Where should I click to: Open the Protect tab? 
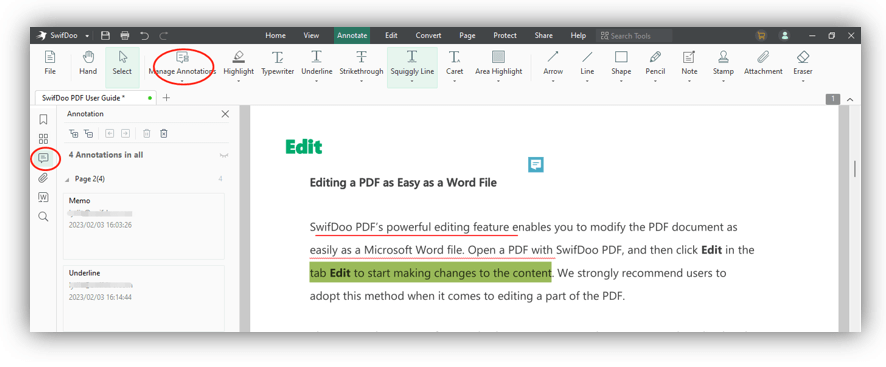coord(505,36)
